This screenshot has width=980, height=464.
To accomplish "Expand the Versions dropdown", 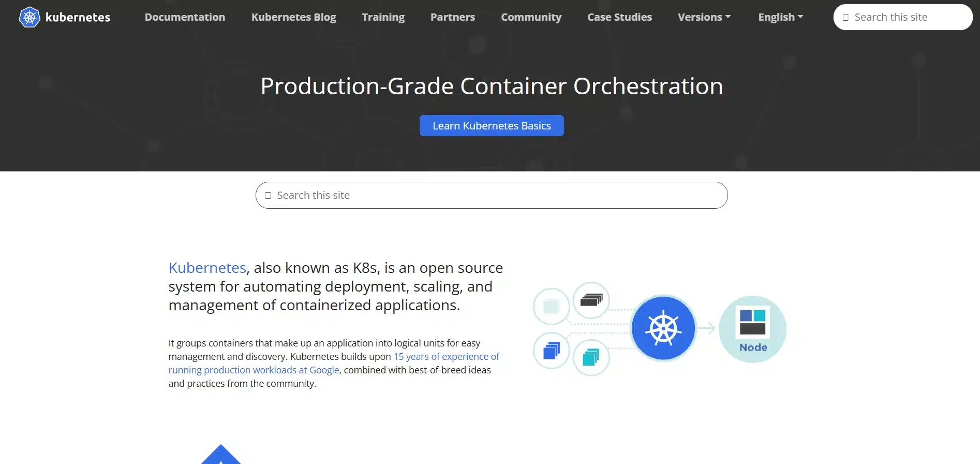I will pyautogui.click(x=704, y=17).
